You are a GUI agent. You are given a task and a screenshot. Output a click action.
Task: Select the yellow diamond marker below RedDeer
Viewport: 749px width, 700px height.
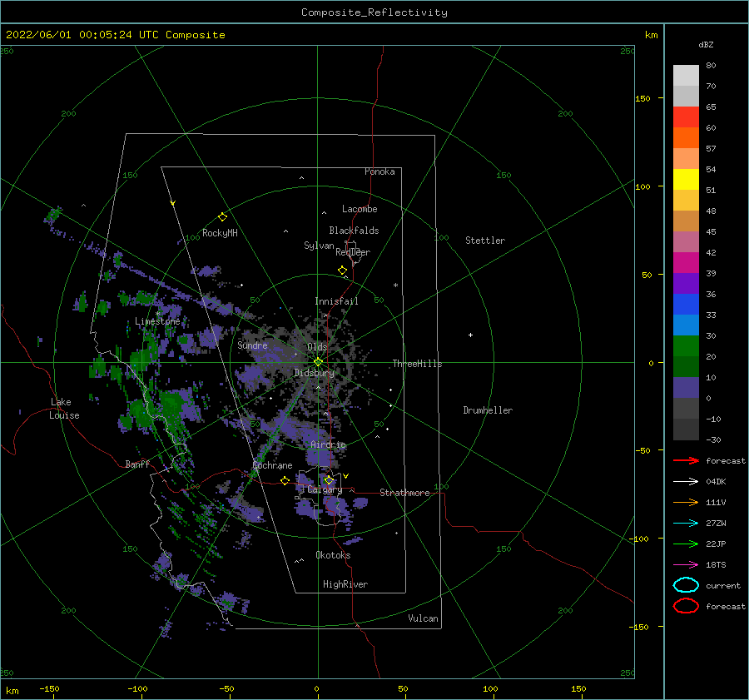pos(343,271)
